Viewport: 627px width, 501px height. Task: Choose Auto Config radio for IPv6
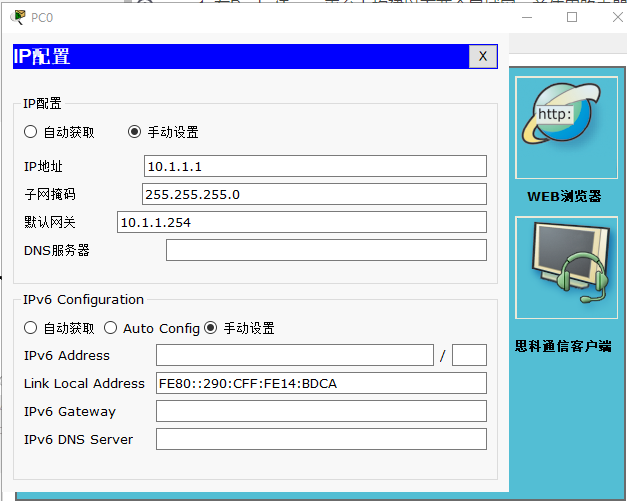tap(110, 328)
